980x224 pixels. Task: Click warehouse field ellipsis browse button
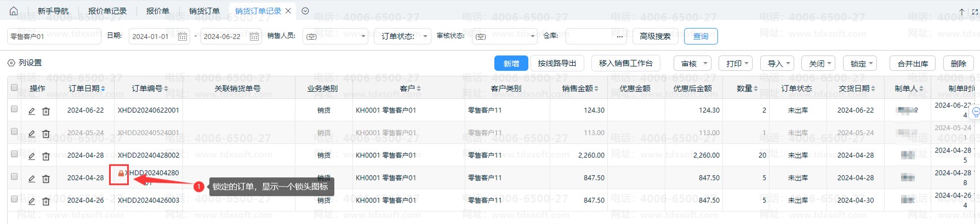(619, 37)
